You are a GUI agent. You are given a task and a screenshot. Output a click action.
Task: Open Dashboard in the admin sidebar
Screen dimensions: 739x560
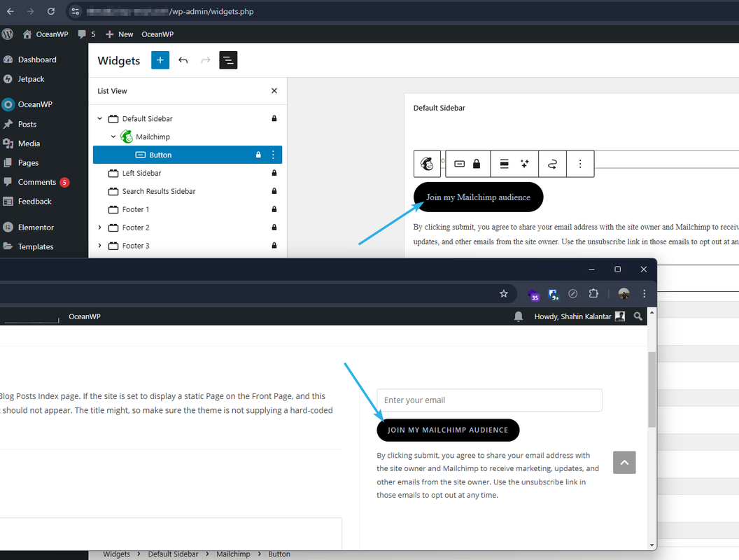tap(37, 59)
